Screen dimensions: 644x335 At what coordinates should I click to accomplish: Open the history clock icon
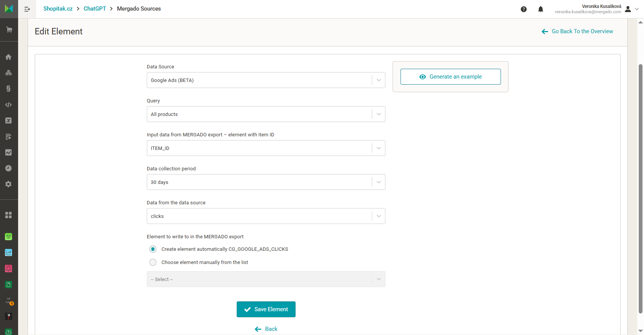pyautogui.click(x=8, y=168)
